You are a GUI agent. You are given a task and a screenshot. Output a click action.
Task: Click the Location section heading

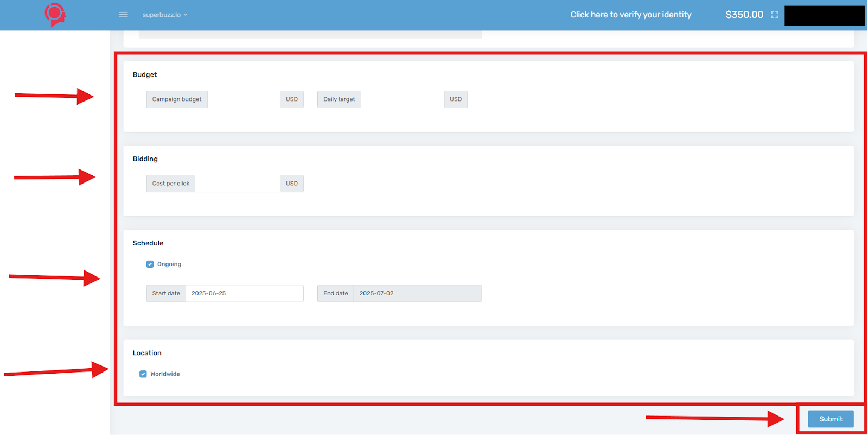pyautogui.click(x=147, y=353)
